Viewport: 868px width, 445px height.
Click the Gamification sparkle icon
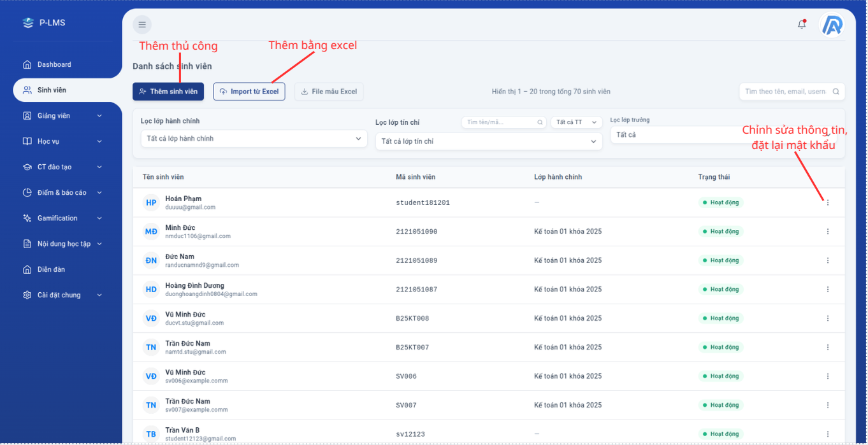27,218
